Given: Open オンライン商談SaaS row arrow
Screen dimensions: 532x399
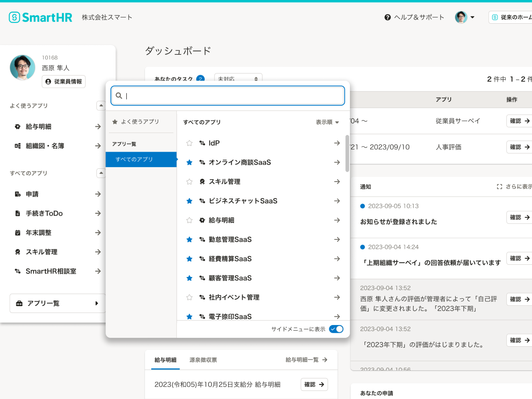Looking at the screenshot, I should click(x=337, y=163).
